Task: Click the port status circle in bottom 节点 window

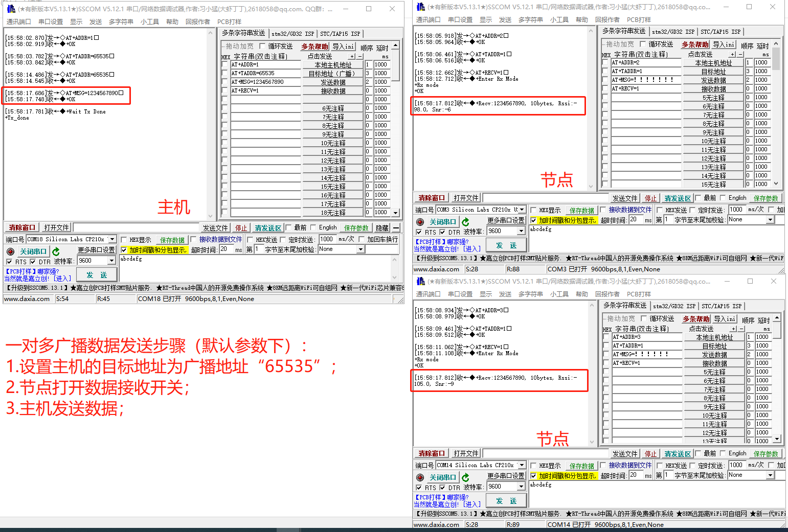Action: point(420,477)
